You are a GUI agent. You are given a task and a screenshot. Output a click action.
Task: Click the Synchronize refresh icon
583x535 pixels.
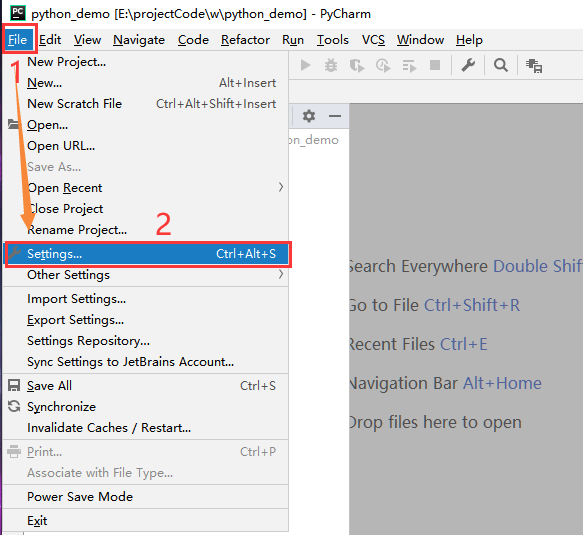click(14, 406)
